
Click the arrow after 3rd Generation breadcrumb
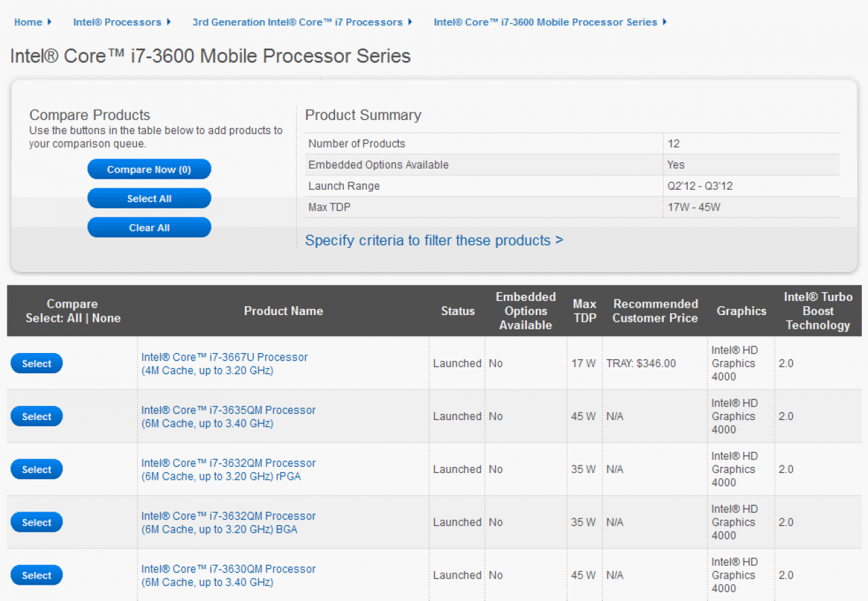click(x=410, y=22)
